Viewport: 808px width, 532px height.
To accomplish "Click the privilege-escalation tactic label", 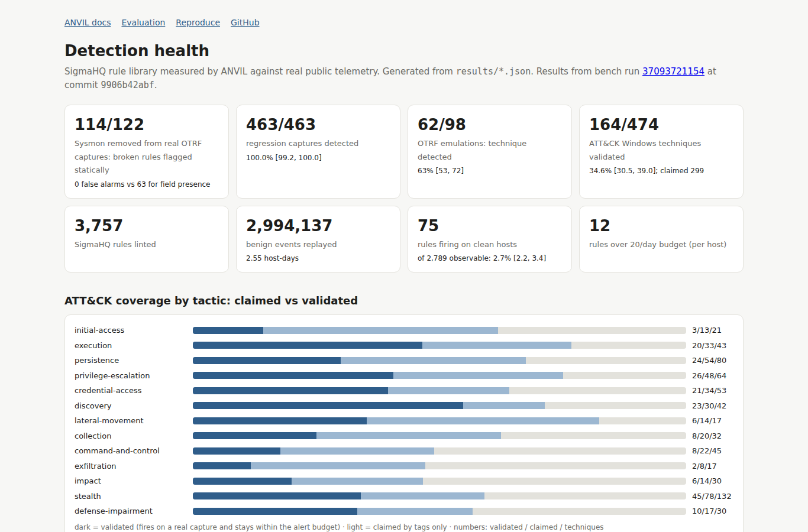I will pos(112,375).
